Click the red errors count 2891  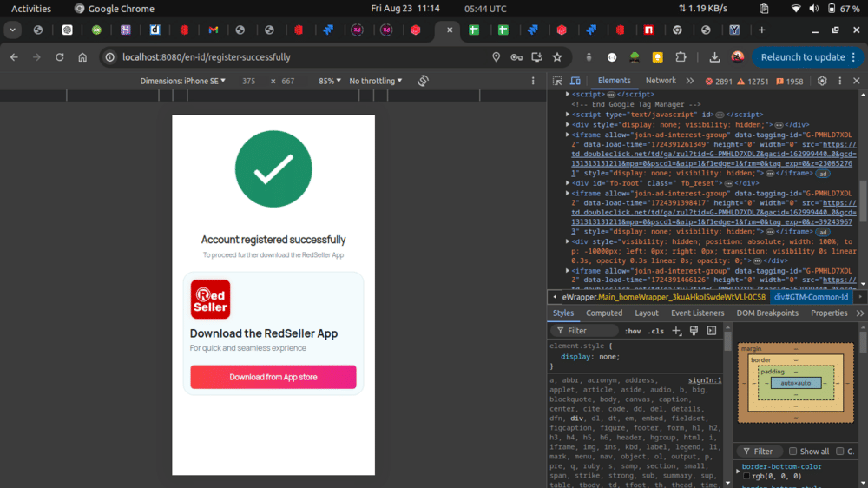[719, 82]
